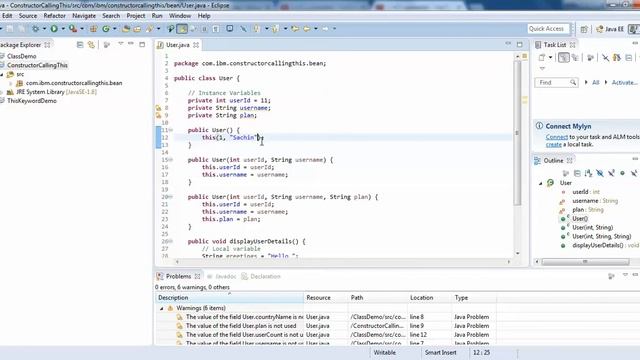Viewport: 640px width, 360px height.
Task: Open dropdown arrow next to Debug icon
Action: click(44, 29)
